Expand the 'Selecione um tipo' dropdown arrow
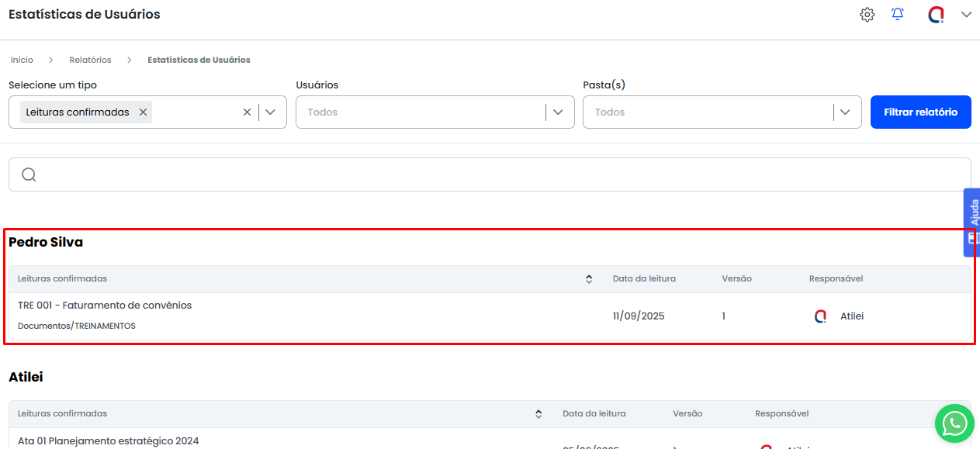Screen dimensions: 980x449 coord(270,112)
